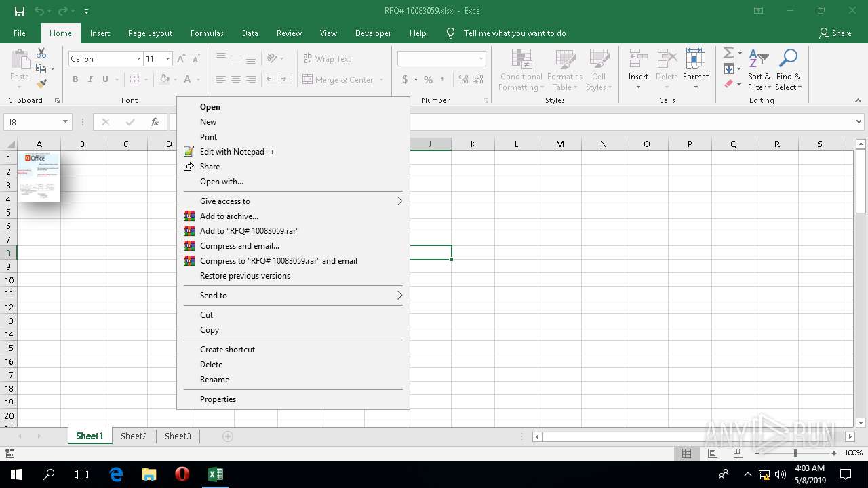This screenshot has width=868, height=488.
Task: Open the Name Box dropdown arrow
Action: click(65, 122)
